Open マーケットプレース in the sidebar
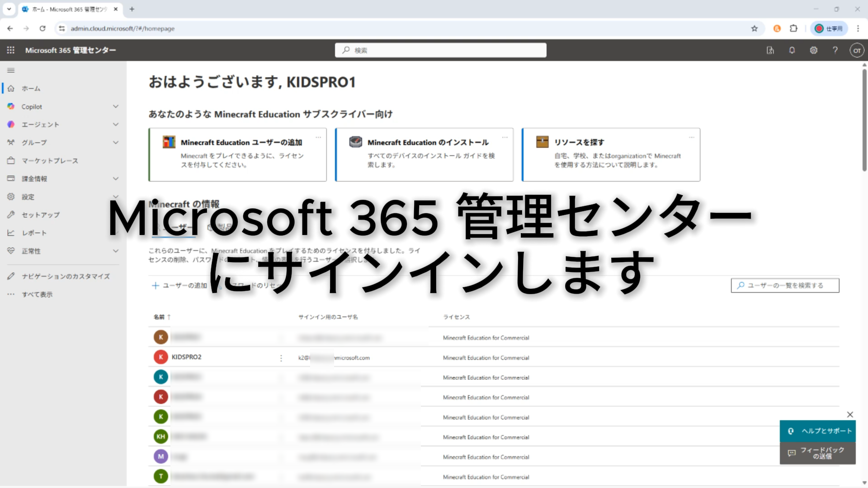The height and width of the screenshot is (488, 868). 50,161
